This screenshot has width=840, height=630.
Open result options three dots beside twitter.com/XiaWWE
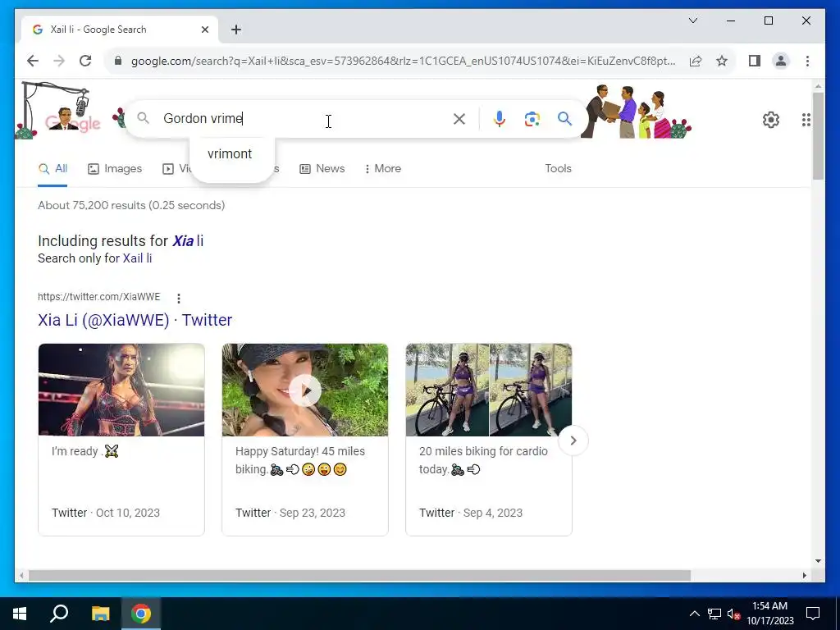pos(178,298)
